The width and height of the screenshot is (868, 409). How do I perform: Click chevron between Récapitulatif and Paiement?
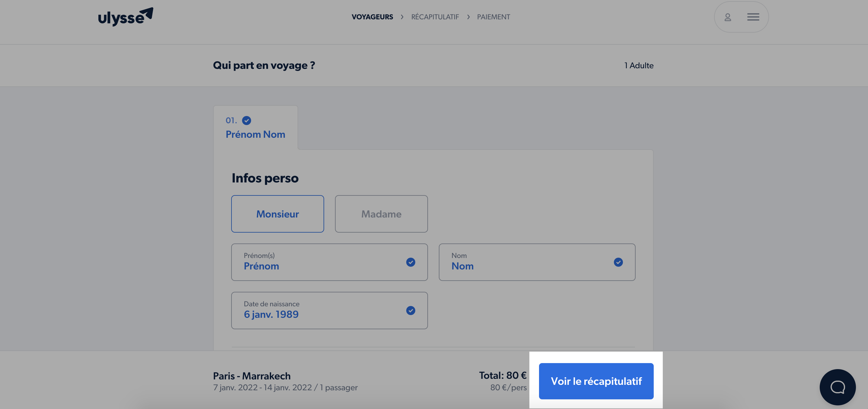click(x=468, y=17)
